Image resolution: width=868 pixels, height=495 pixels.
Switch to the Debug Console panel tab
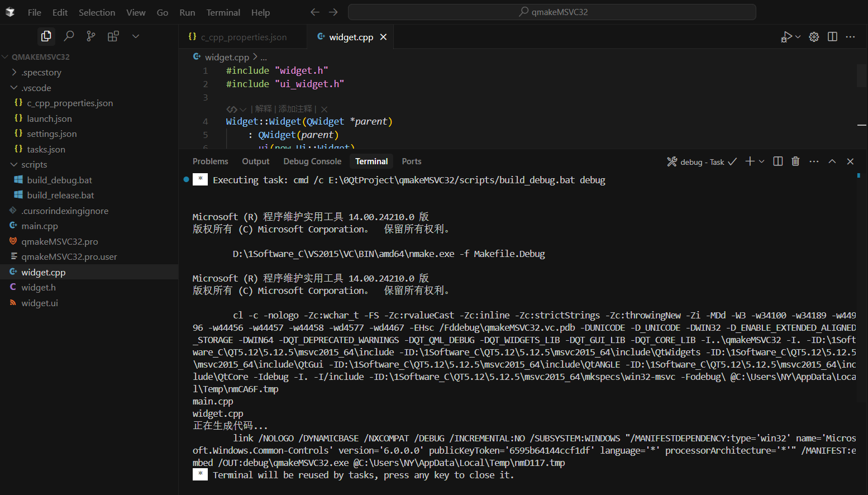click(x=312, y=161)
